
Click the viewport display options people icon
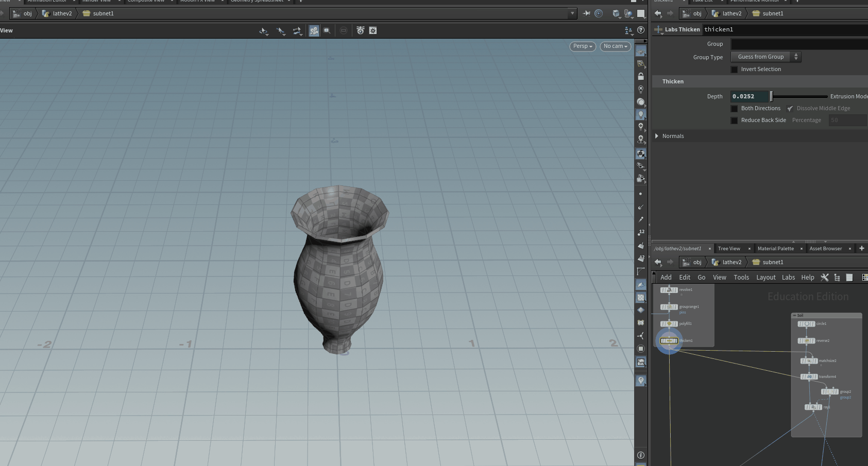(628, 31)
